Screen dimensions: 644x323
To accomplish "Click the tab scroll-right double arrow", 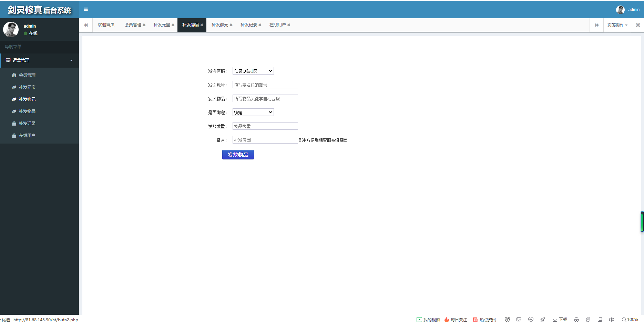I will pos(596,25).
